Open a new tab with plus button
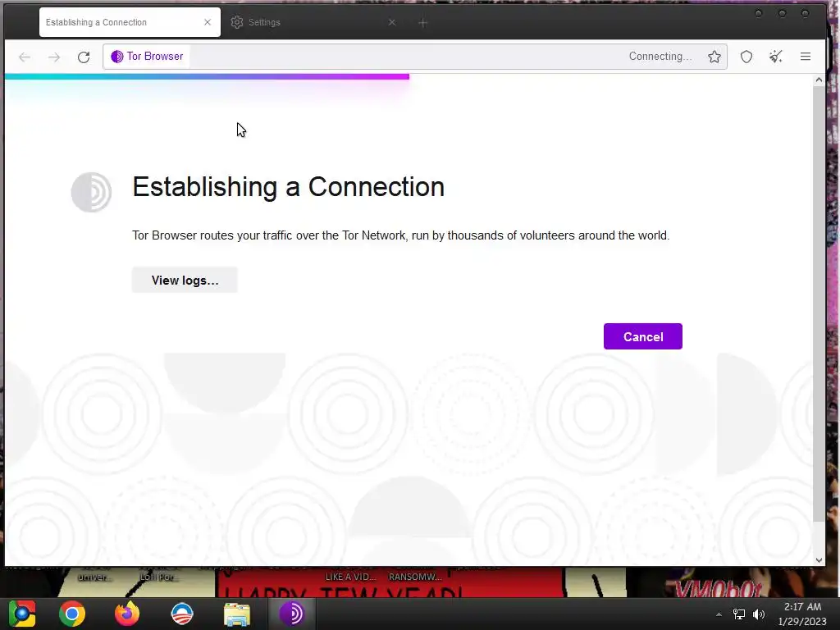The width and height of the screenshot is (840, 630). coord(422,22)
